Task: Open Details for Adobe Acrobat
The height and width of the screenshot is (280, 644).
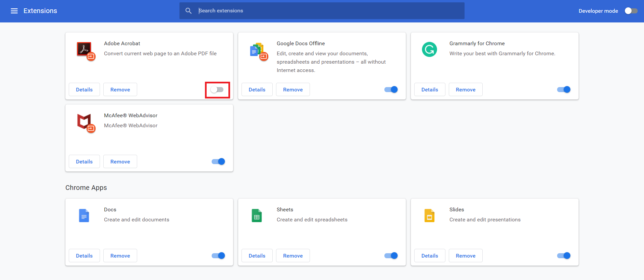Action: click(x=84, y=89)
